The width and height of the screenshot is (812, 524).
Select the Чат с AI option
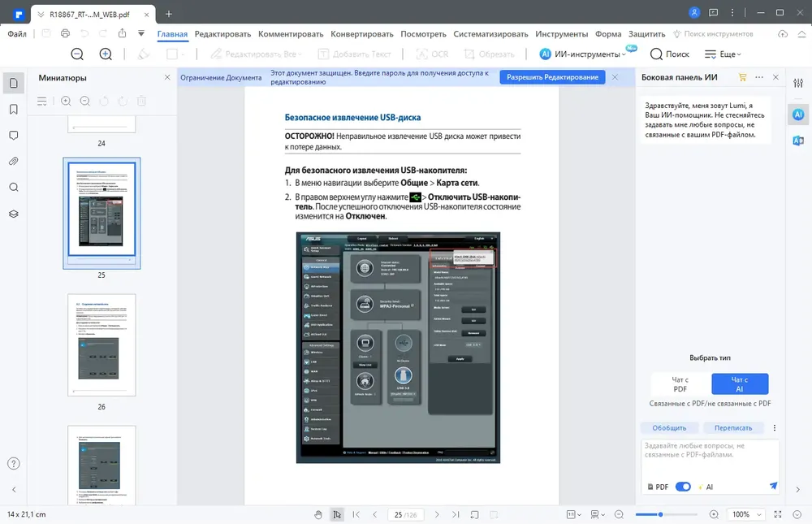[740, 384]
